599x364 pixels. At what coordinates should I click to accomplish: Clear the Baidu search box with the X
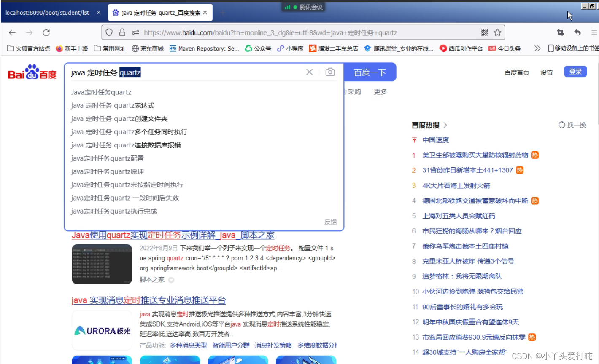pos(309,72)
